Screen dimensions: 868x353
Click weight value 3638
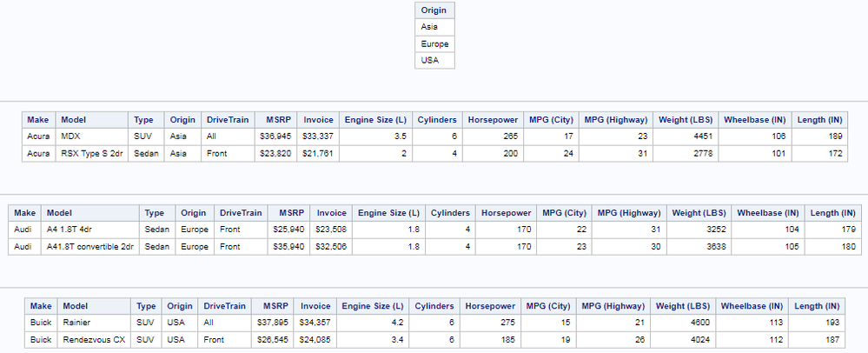pyautogui.click(x=699, y=247)
